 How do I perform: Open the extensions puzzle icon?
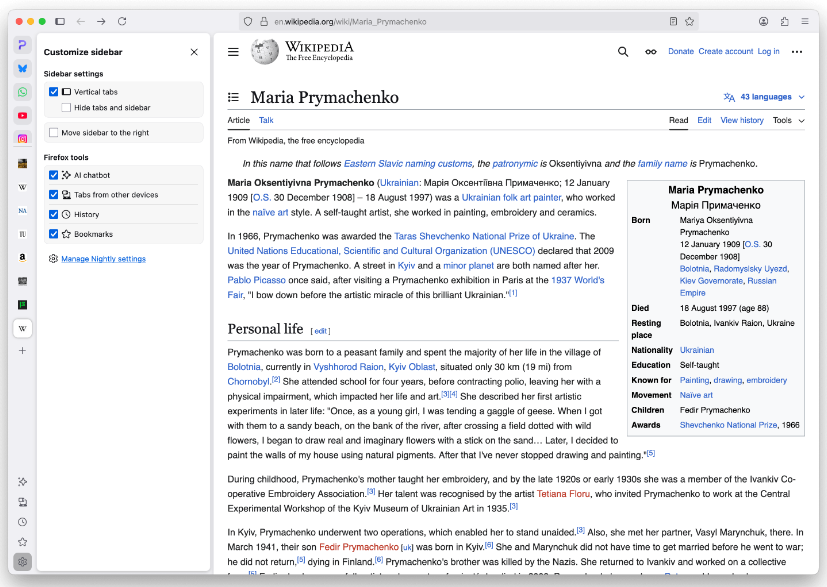(784, 21)
